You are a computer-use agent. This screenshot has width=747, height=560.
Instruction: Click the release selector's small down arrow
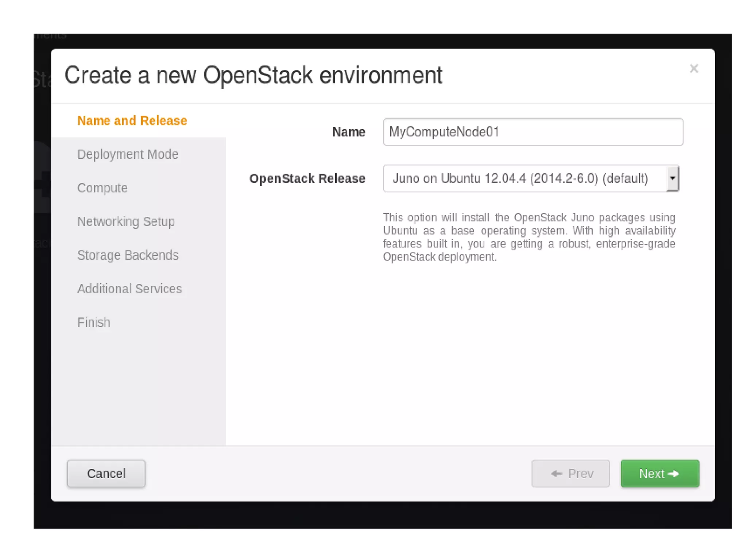[x=673, y=178]
